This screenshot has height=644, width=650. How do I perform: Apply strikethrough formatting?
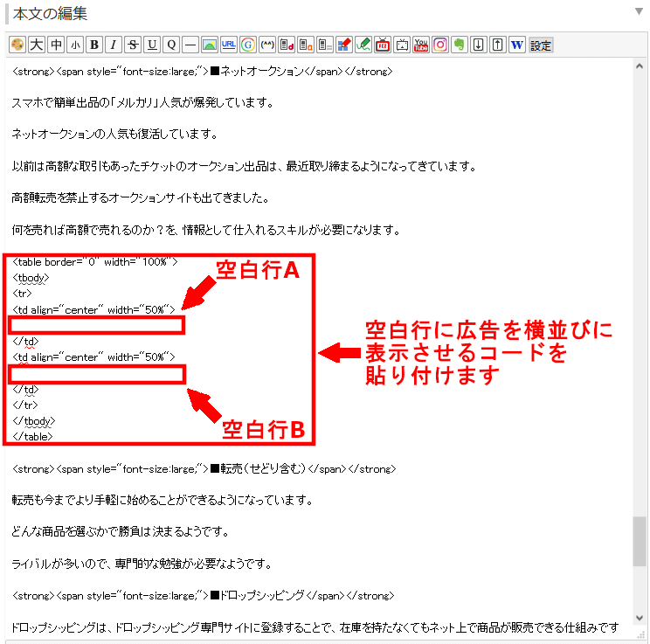point(133,45)
